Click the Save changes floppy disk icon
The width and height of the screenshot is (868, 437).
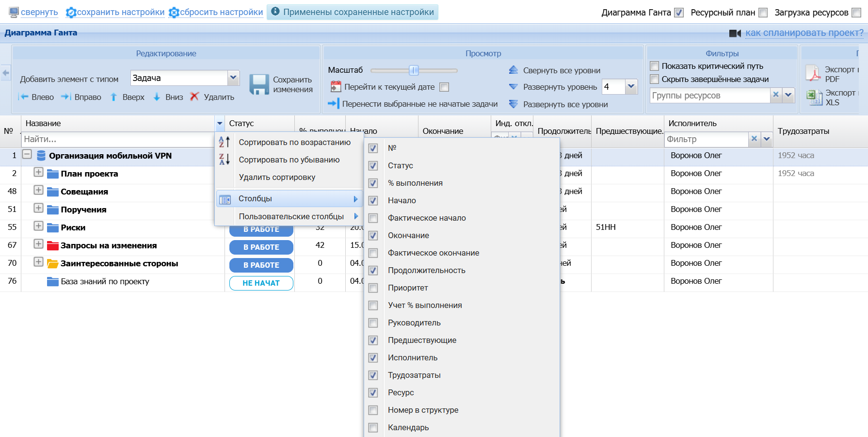tap(259, 85)
